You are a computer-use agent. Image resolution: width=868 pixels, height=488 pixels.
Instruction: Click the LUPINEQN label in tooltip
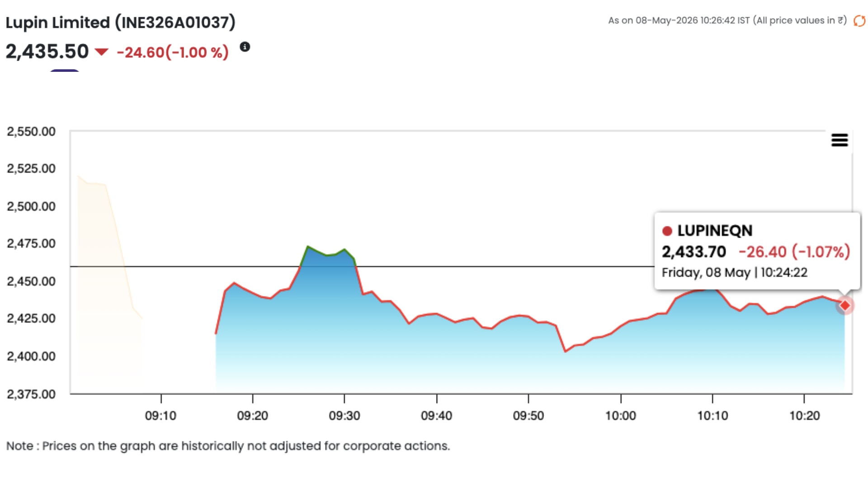[715, 231]
